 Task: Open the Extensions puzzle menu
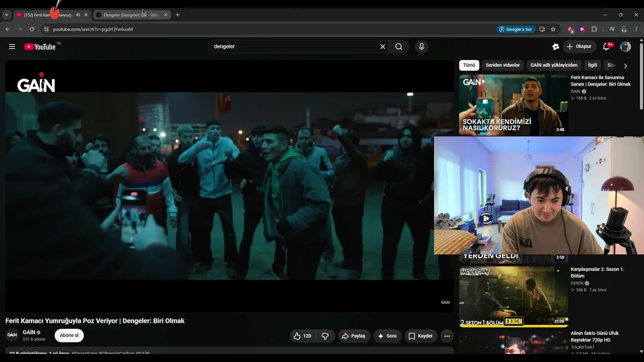coord(594,29)
